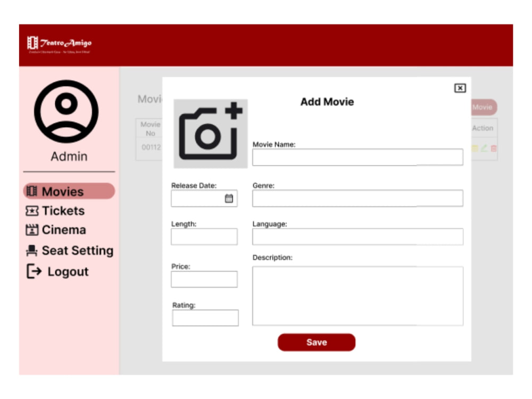Screen dimensions: 532x399
Task: Click the seat icon beside Seat Setting
Action: coord(31,251)
